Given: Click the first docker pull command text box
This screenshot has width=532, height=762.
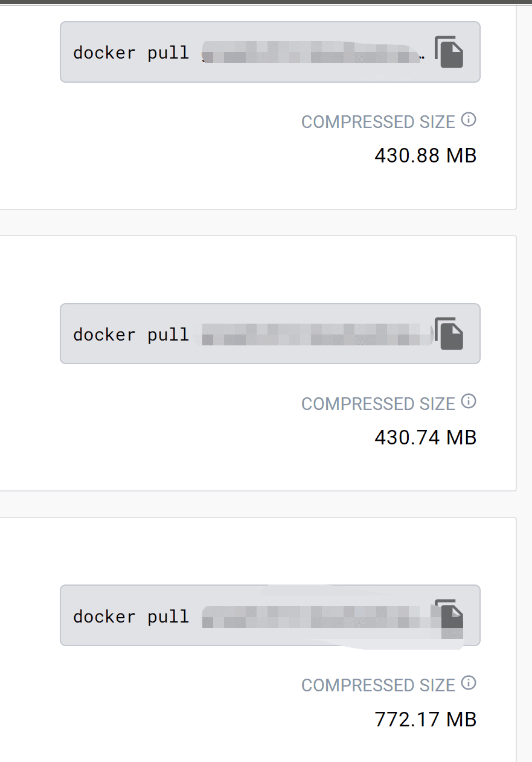Looking at the screenshot, I should 270,52.
